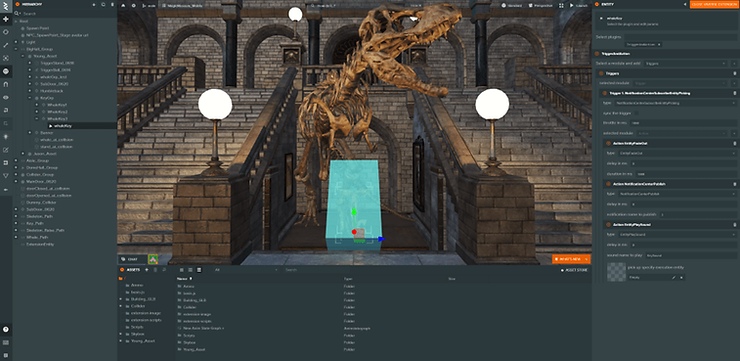Click the Launch play button
The image size is (740, 361).
[x=578, y=6]
